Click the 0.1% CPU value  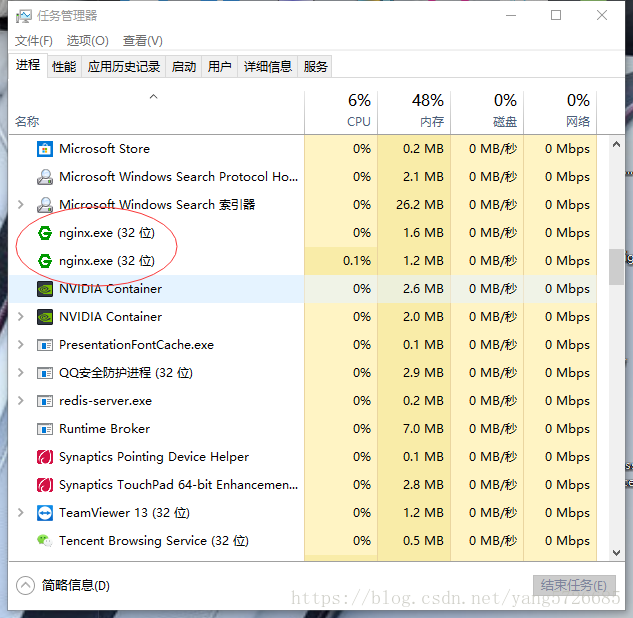[x=357, y=261]
